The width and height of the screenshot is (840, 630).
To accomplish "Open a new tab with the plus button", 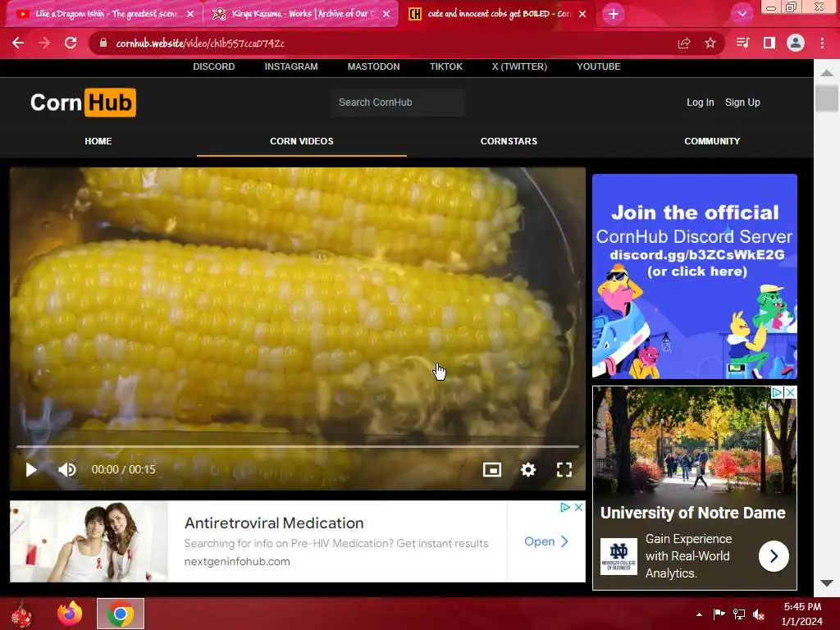I will click(614, 14).
